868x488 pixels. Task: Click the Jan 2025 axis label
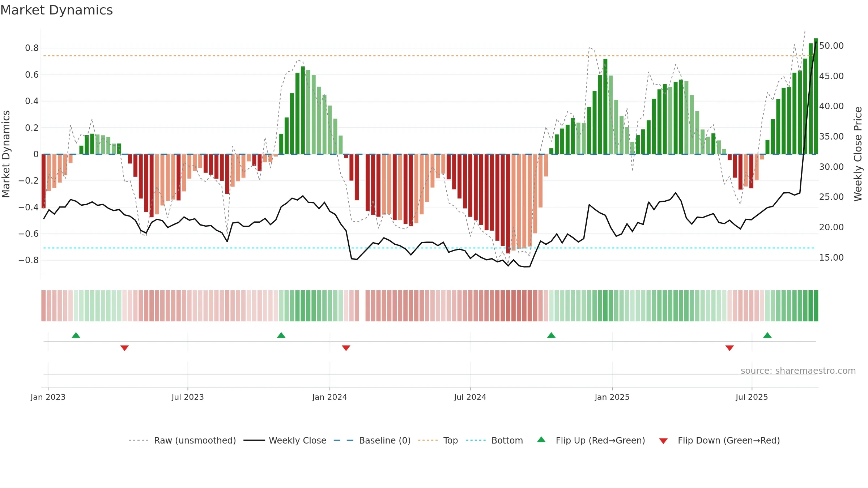click(612, 397)
